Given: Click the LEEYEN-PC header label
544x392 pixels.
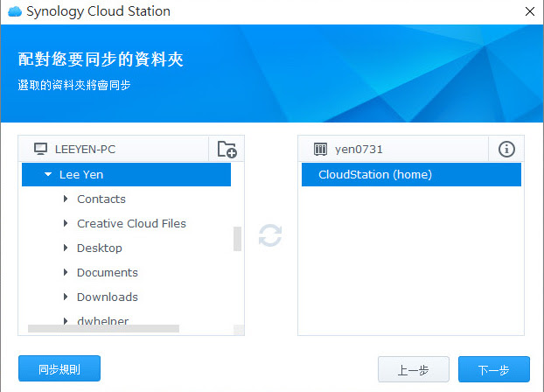Looking at the screenshot, I should pos(85,150).
